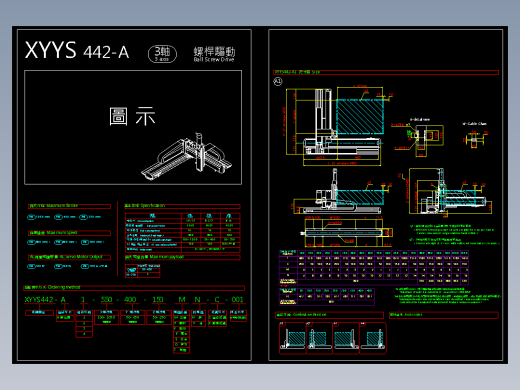Select the first combination direction thumbnail
Viewport: 520px width, 390px height.
292,338
